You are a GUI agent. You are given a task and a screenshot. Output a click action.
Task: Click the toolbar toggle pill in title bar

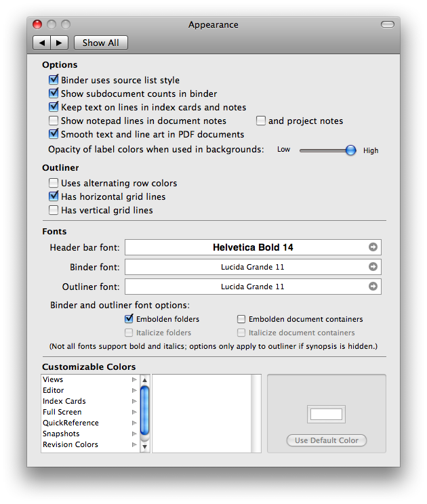click(x=387, y=24)
